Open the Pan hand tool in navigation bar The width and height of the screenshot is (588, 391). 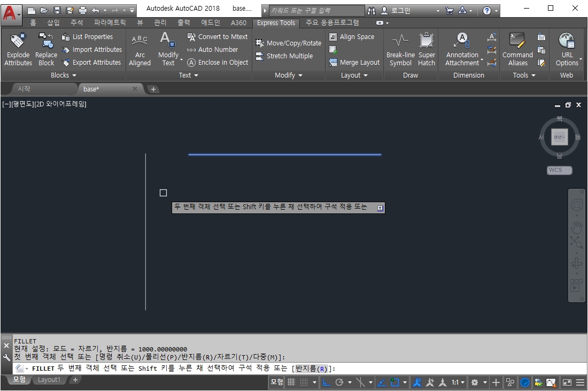tap(577, 227)
